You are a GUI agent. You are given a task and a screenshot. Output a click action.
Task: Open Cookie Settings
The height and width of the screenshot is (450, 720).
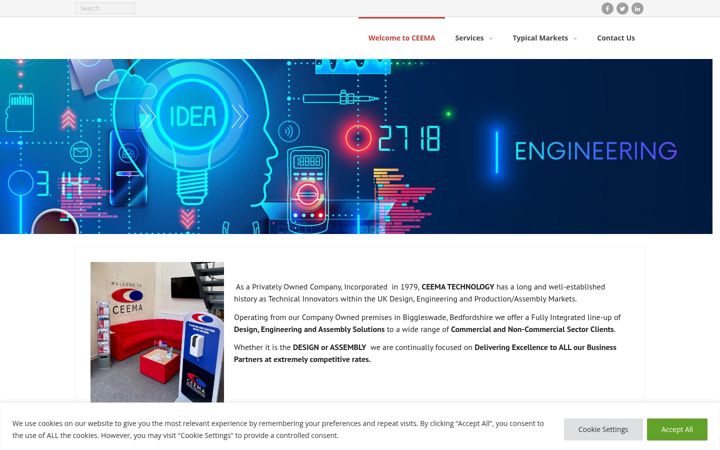603,429
